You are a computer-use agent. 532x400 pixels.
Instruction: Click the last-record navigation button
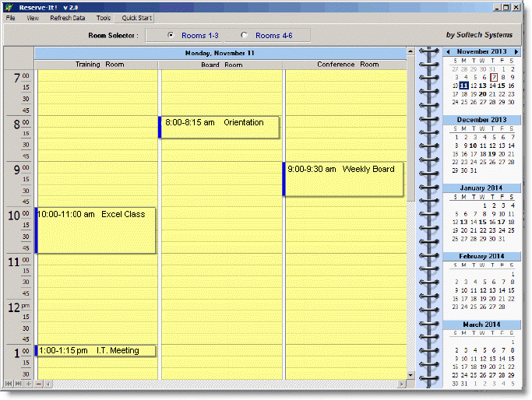pyautogui.click(x=19, y=384)
